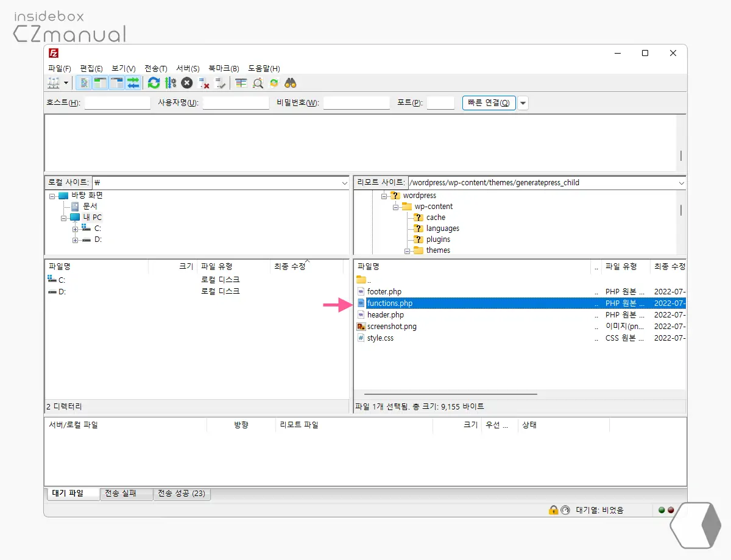The width and height of the screenshot is (731, 560).
Task: Switch to the 전송 성공 (23) tab
Action: (182, 494)
